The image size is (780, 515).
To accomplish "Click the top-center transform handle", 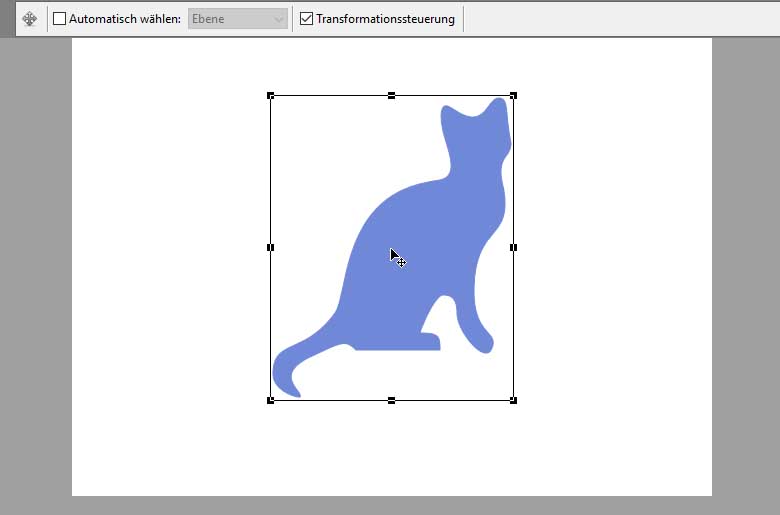I will click(391, 96).
